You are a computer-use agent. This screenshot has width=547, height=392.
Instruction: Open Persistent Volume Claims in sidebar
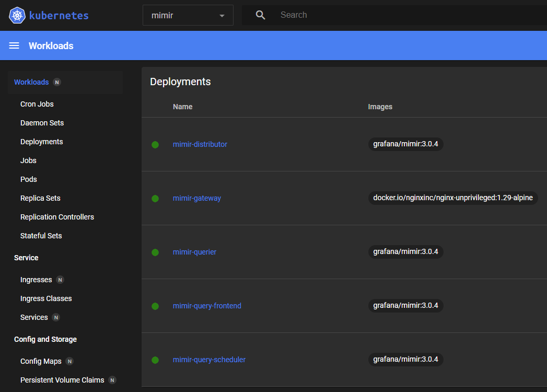pos(62,380)
